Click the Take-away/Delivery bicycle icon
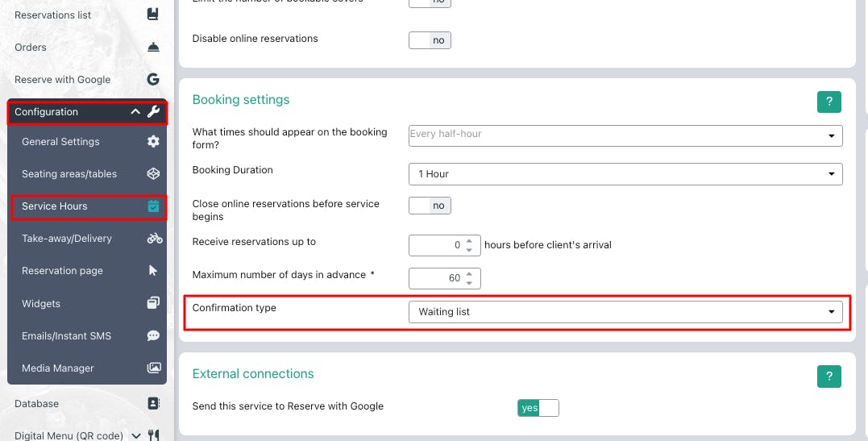Viewport: 868px width, 441px height. (x=155, y=238)
